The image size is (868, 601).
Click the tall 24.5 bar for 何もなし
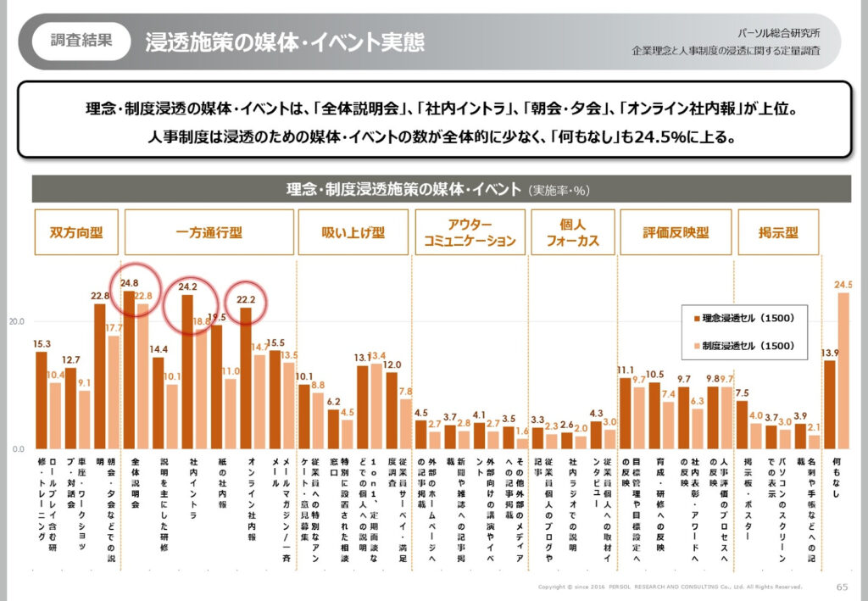[x=843, y=370]
